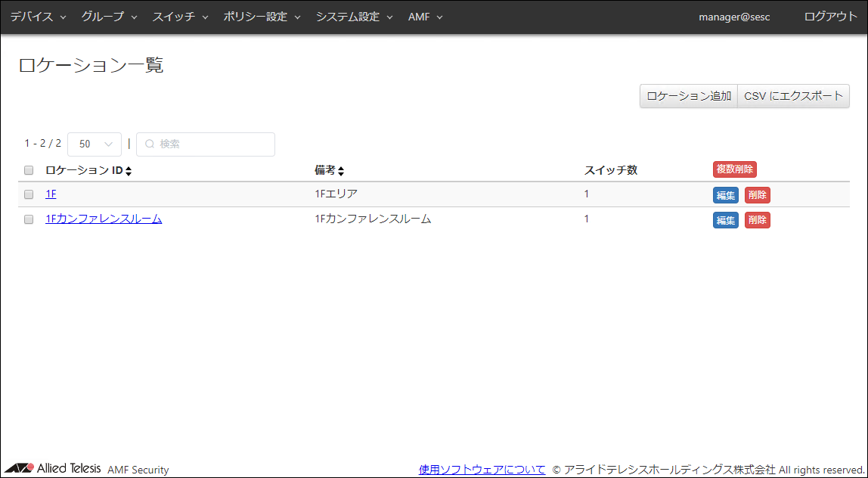868x478 pixels.
Task: Delete the 1Fカンファレンスルーム location
Action: tap(757, 220)
